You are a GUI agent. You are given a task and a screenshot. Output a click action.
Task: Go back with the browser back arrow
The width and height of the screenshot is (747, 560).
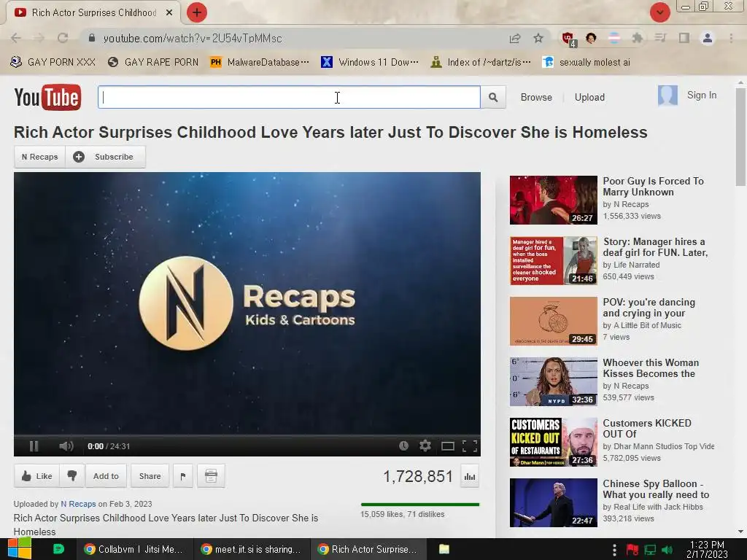[16, 38]
